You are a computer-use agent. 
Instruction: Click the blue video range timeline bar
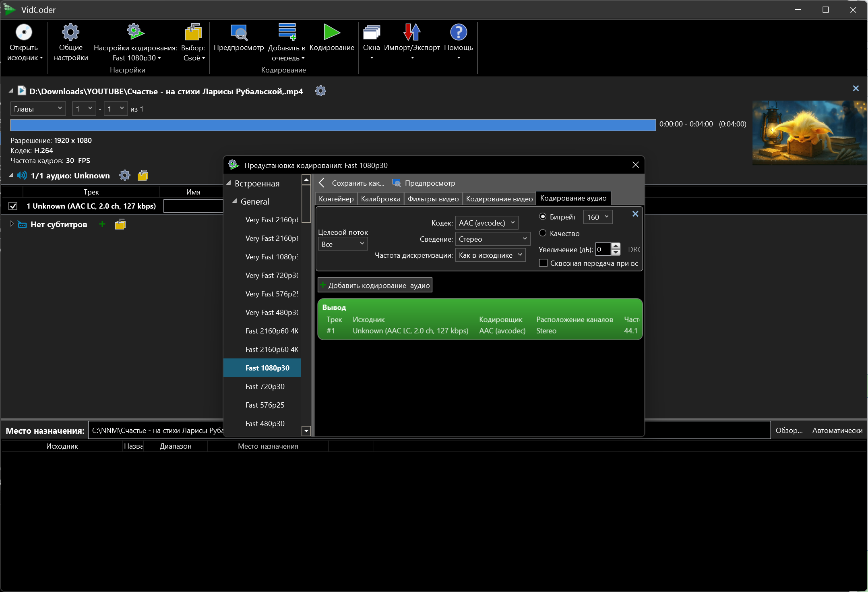pyautogui.click(x=333, y=125)
